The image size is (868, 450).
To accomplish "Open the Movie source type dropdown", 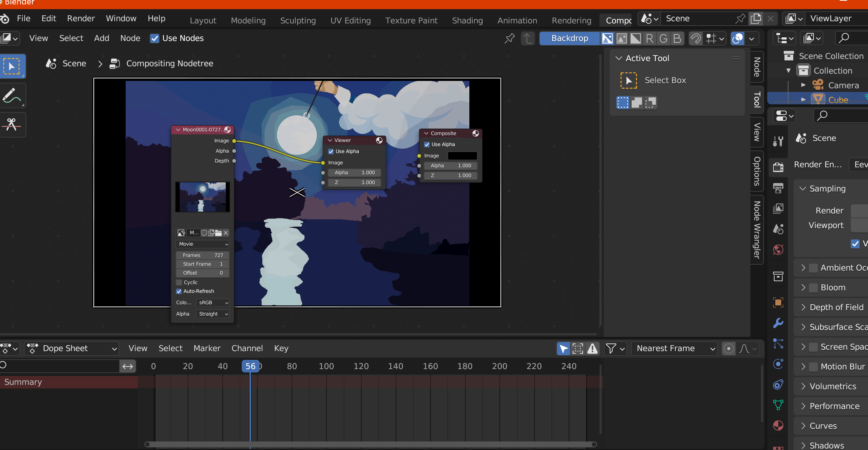I will [203, 244].
